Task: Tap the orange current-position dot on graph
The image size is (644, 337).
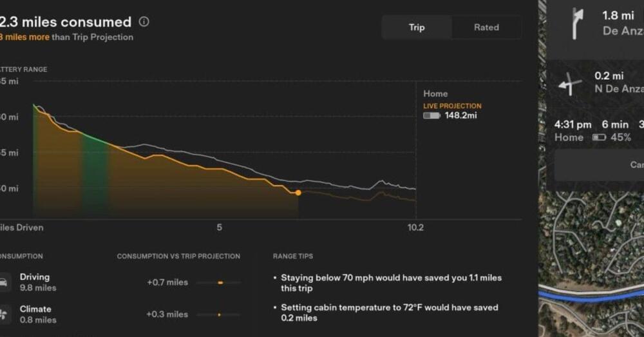Action: click(x=298, y=192)
